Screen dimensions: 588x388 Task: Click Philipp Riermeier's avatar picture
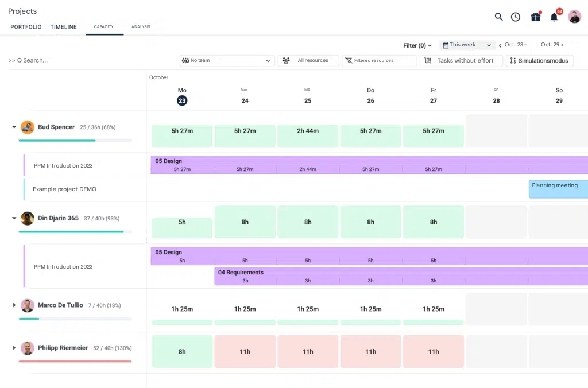[x=28, y=348]
